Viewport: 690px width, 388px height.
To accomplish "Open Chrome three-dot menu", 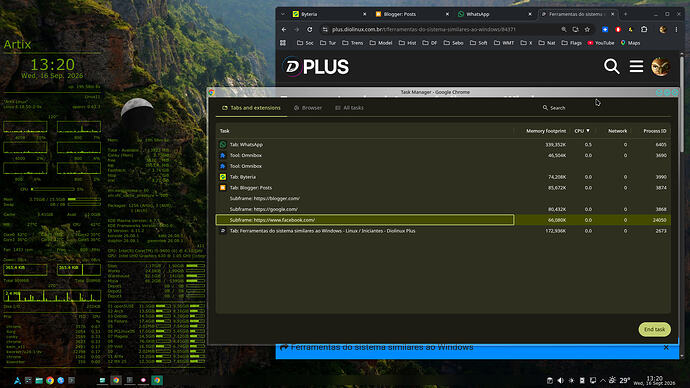I will coord(676,29).
